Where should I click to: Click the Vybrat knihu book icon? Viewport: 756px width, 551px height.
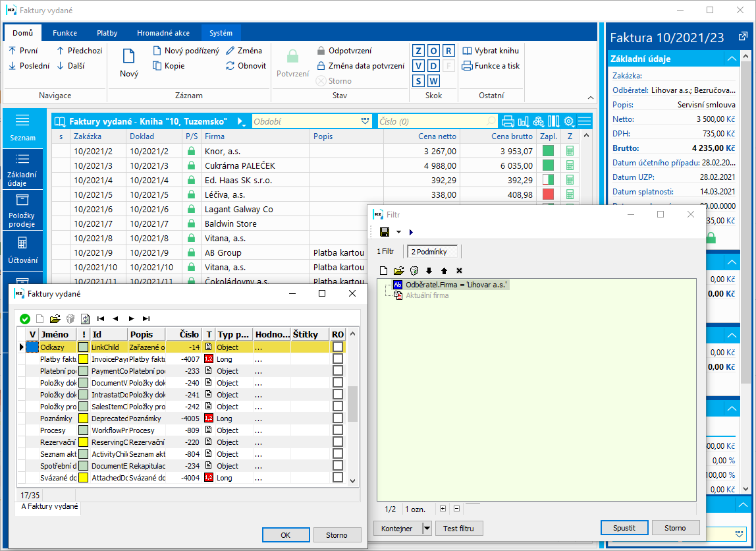[x=467, y=51]
